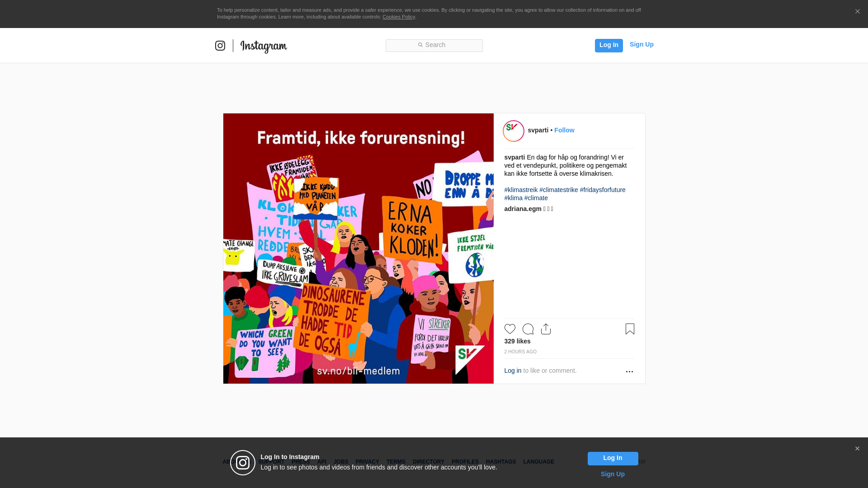The width and height of the screenshot is (868, 488).
Task: Click the Sign Up link in the bottom banner
Action: pyautogui.click(x=613, y=474)
